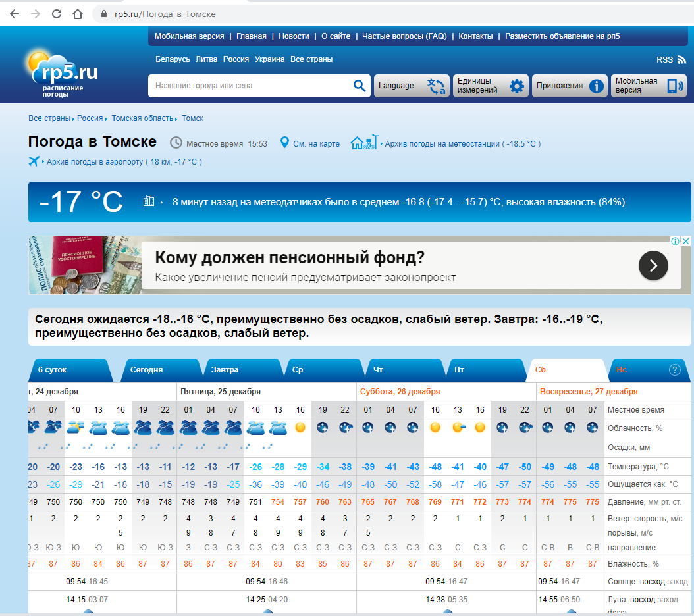Click the pension fund ad arrow button
This screenshot has height=616, width=694.
(x=653, y=265)
